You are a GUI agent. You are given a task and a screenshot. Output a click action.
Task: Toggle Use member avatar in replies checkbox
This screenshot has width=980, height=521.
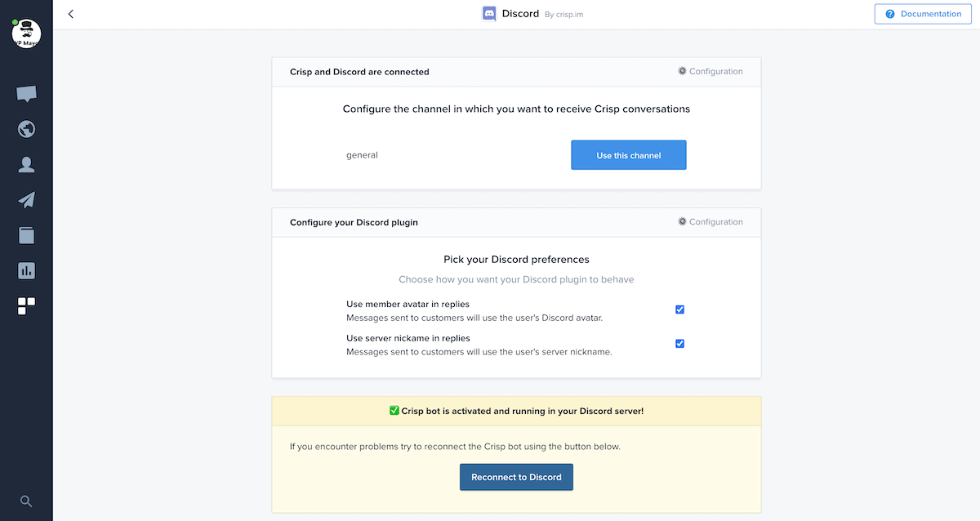[x=679, y=309]
